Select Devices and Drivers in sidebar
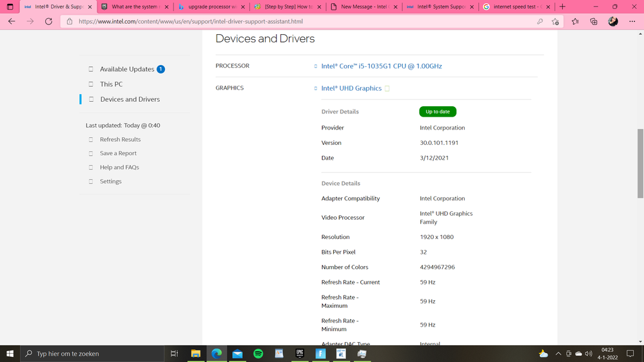This screenshot has width=644, height=362. (130, 99)
